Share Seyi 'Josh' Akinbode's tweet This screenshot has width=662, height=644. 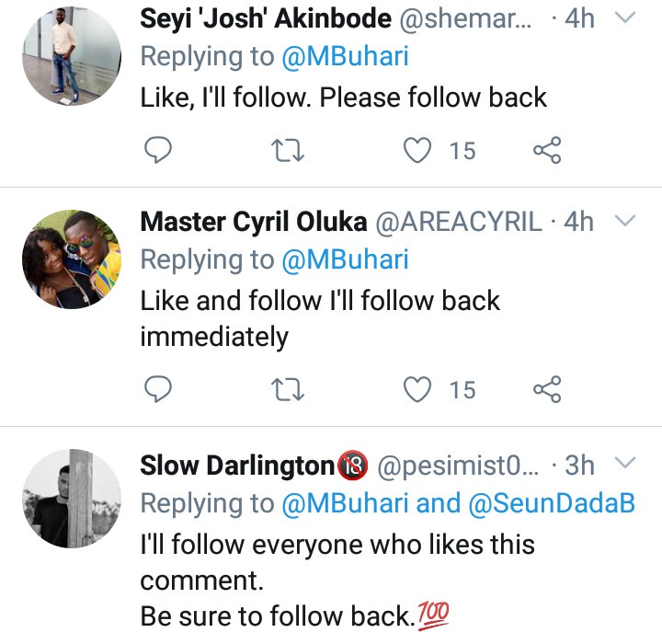tap(547, 150)
